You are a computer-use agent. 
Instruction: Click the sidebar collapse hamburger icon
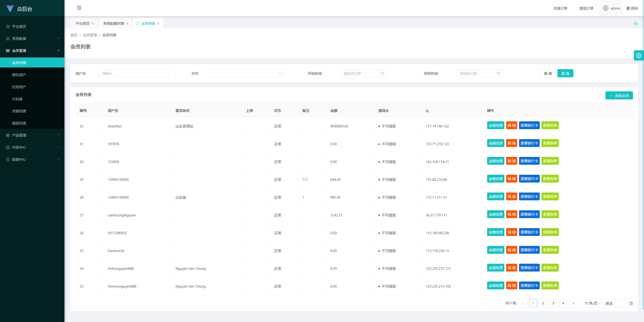tap(79, 8)
